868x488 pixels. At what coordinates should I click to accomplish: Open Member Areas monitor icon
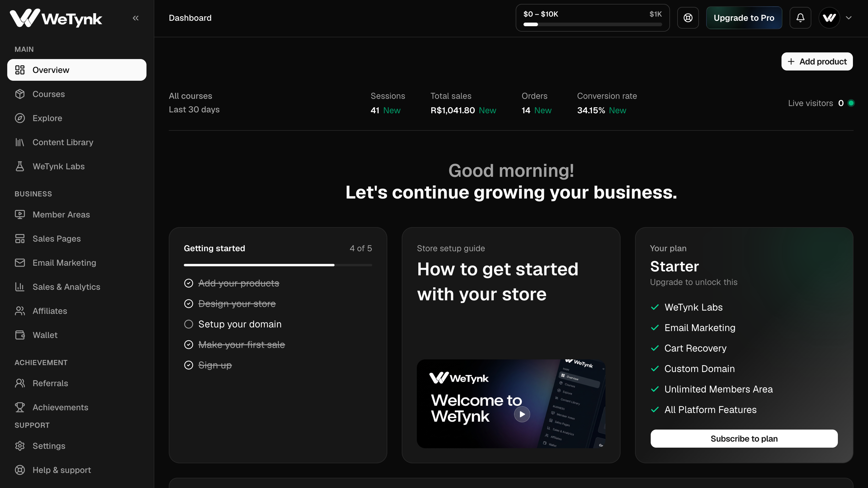point(20,214)
